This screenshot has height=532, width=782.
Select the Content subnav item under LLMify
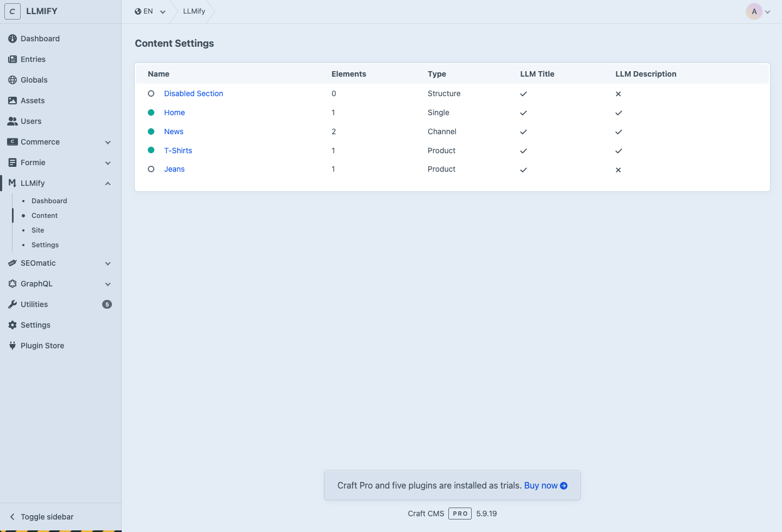point(45,216)
